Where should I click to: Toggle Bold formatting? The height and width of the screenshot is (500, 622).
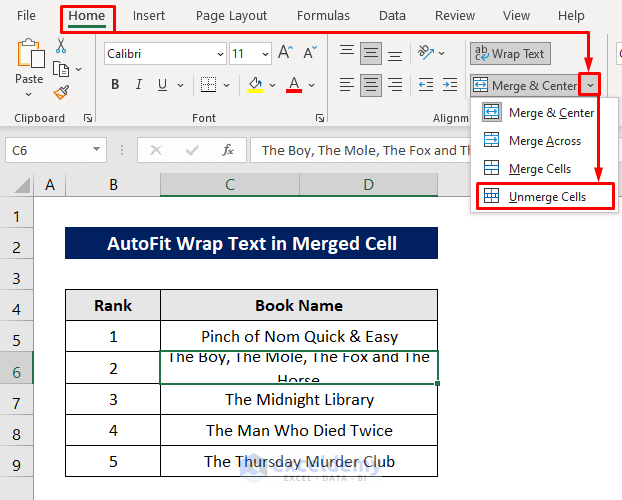click(115, 85)
